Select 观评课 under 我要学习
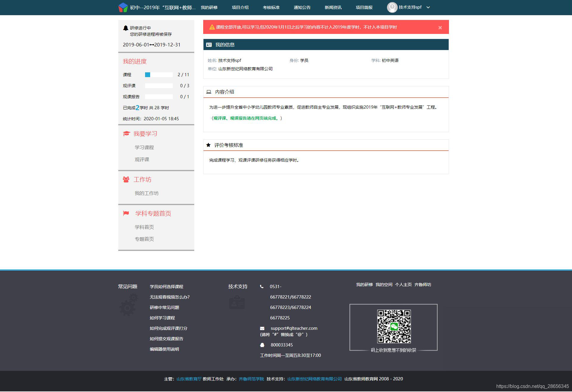Image resolution: width=572 pixels, height=392 pixels. click(x=142, y=160)
